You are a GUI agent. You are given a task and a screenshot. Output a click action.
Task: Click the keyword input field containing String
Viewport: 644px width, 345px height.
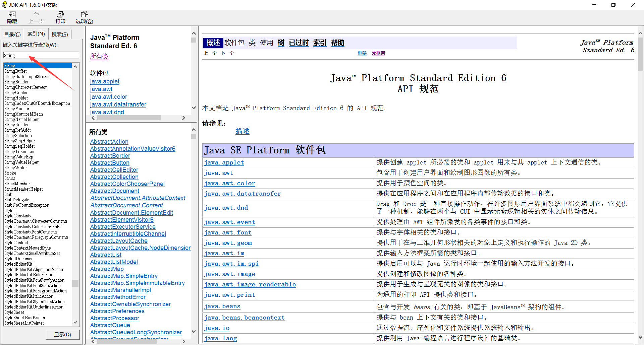[x=41, y=55]
